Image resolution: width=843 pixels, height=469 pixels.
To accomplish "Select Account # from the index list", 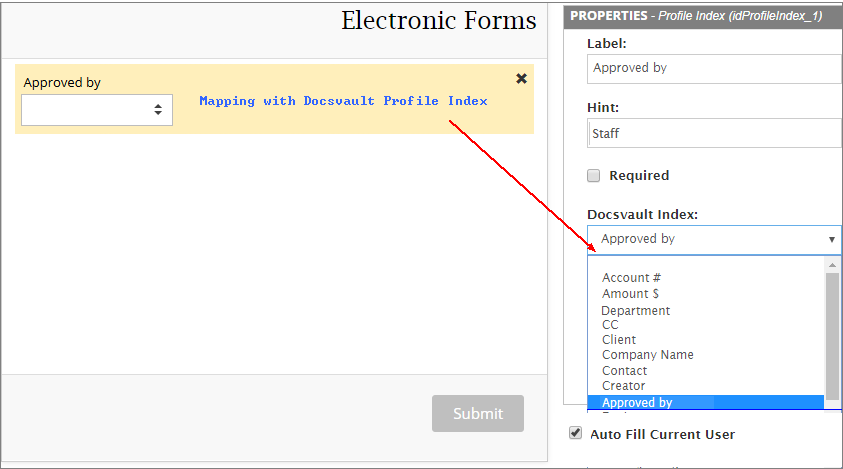I will pyautogui.click(x=631, y=278).
